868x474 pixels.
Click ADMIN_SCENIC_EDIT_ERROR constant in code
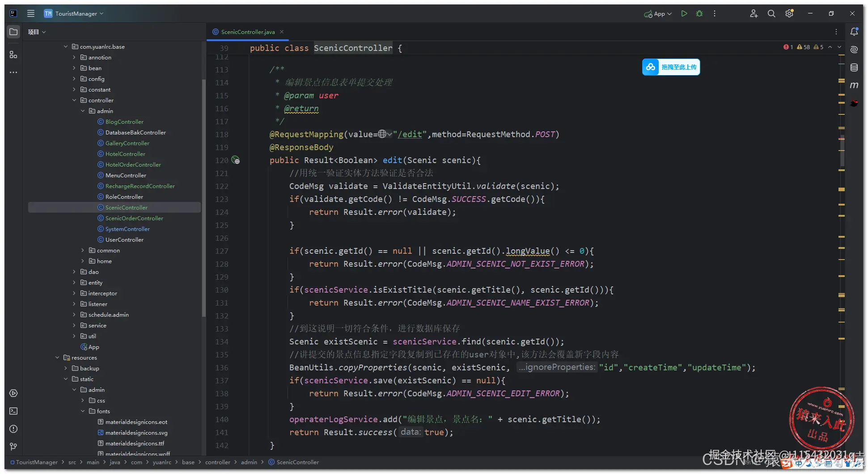[x=503, y=394]
